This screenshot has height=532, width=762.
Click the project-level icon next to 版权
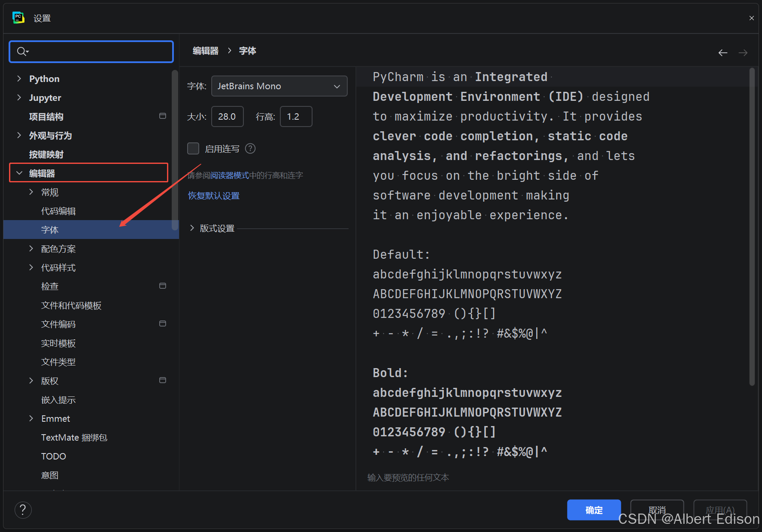(x=163, y=380)
